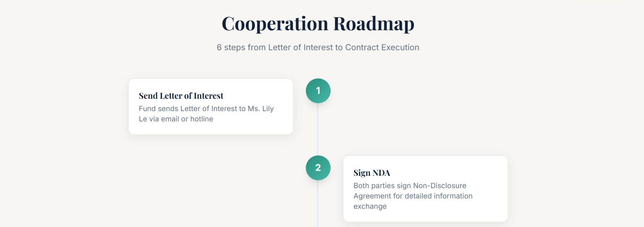This screenshot has height=227, width=644.
Task: Click the name "Ms. Lily" in step 1
Action: 260,109
